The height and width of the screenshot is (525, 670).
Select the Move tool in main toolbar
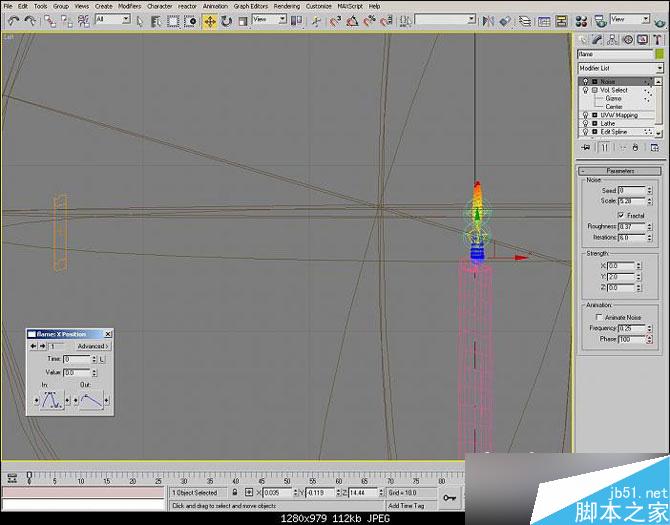(x=210, y=20)
